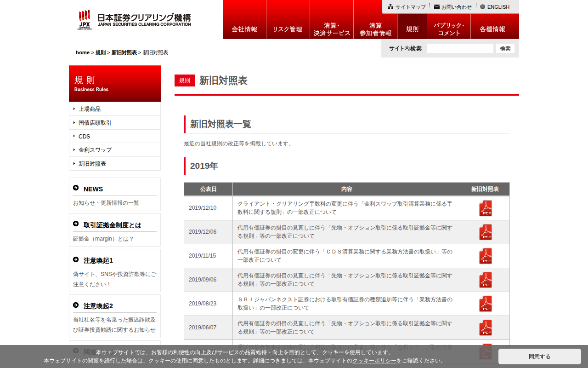The height and width of the screenshot is (368, 588).
Task: Click the 同意する cookie consent button
Action: point(539,356)
